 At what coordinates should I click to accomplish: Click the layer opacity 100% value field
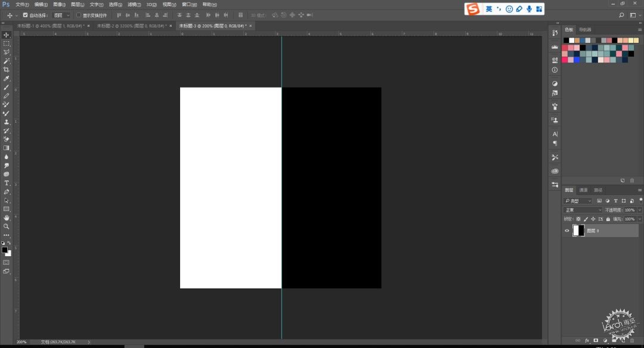point(630,210)
